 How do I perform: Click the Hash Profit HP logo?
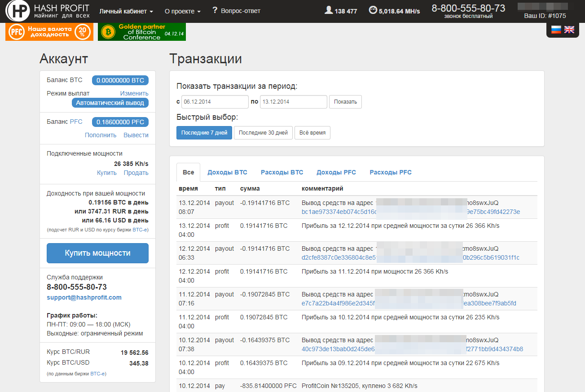point(18,11)
